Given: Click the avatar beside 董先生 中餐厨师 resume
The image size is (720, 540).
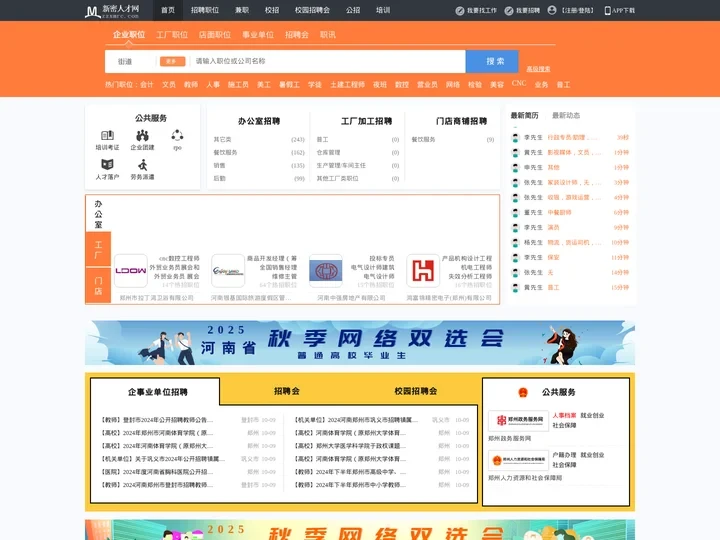Looking at the screenshot, I should pos(515,213).
